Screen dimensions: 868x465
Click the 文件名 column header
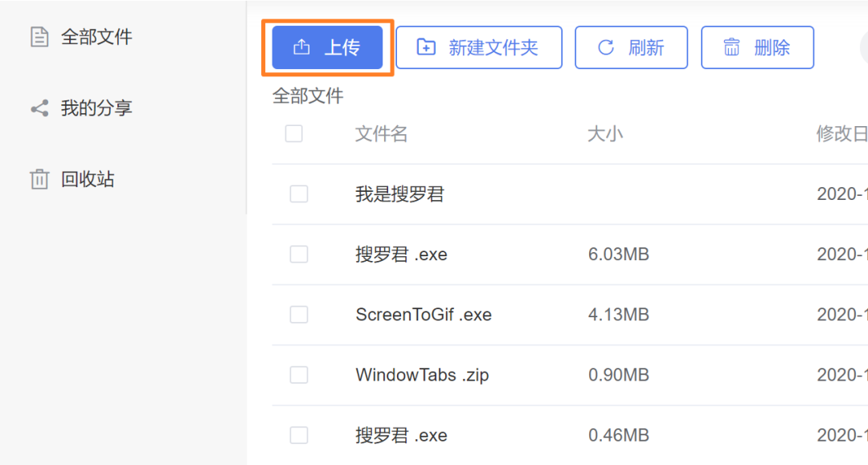tap(382, 134)
